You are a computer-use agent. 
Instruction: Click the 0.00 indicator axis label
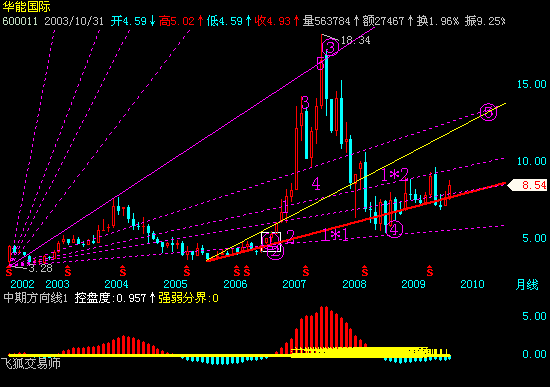pos(534,354)
